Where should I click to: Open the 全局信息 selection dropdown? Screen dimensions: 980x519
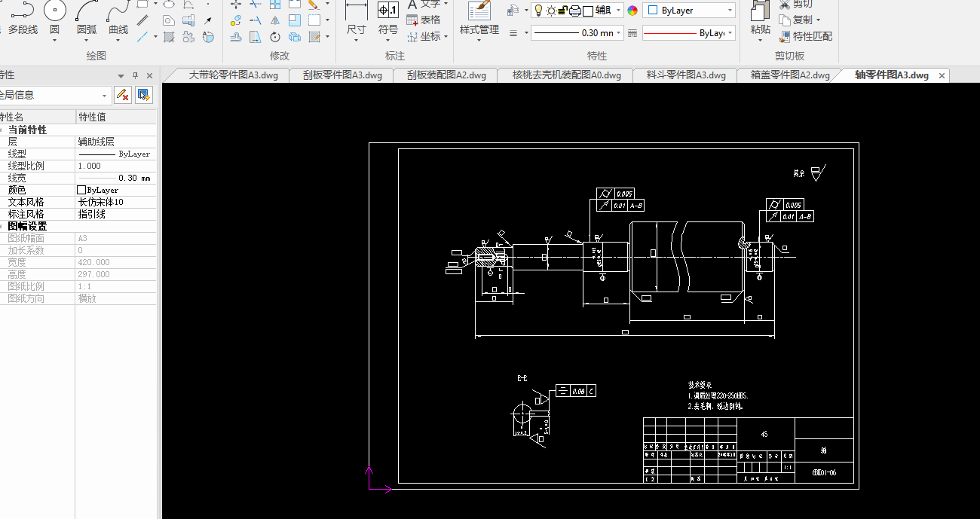tap(105, 96)
